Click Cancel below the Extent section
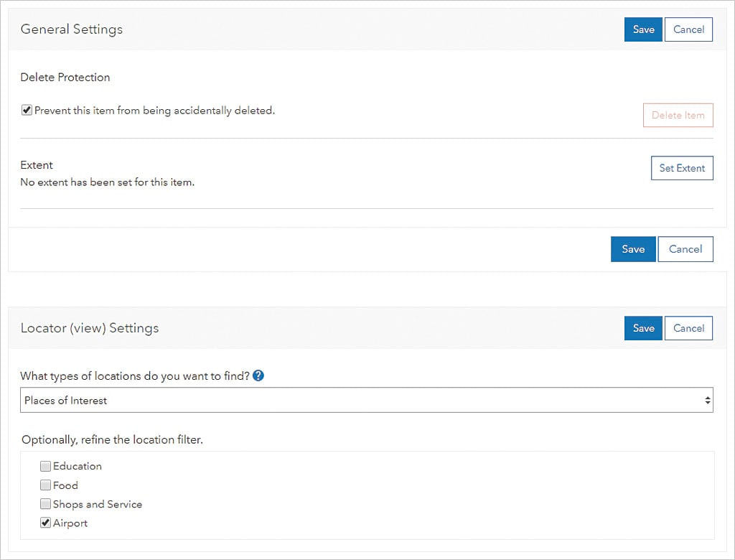This screenshot has height=560, width=735. [685, 249]
